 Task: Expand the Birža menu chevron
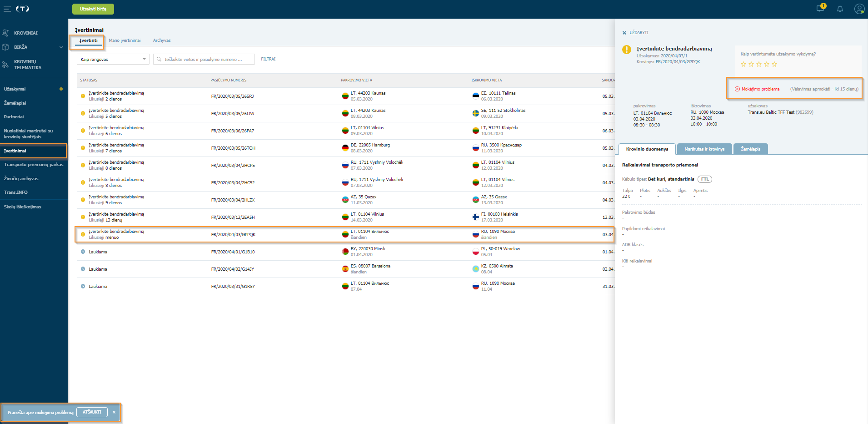(61, 47)
